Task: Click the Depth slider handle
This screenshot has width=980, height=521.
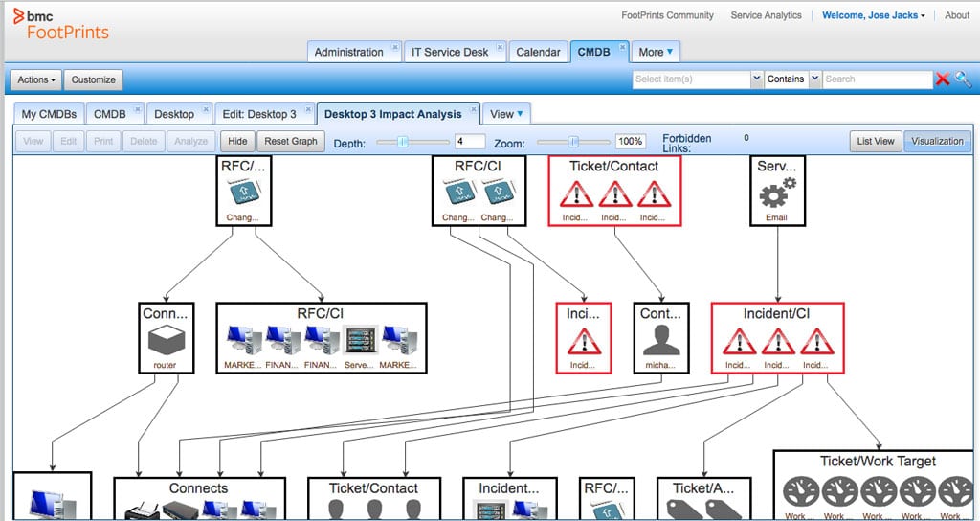Action: click(x=403, y=142)
